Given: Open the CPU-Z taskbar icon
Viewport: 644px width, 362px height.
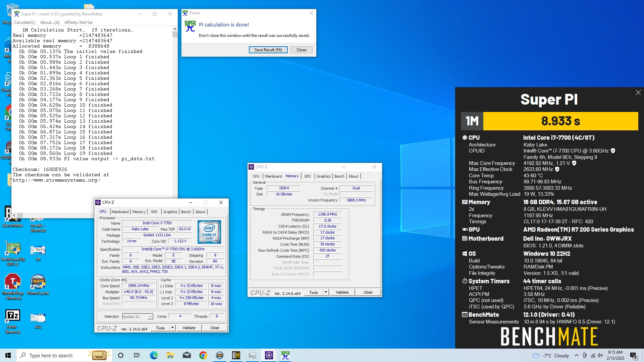Looking at the screenshot, I should coord(269,355).
